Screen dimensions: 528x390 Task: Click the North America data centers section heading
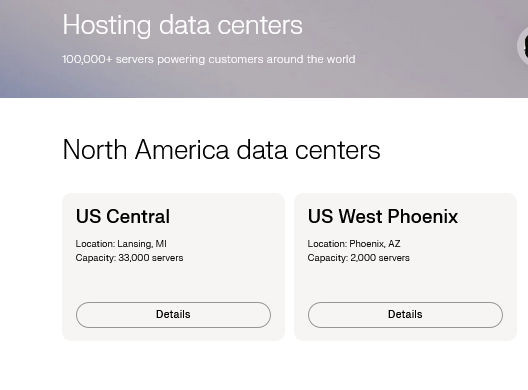[221, 150]
